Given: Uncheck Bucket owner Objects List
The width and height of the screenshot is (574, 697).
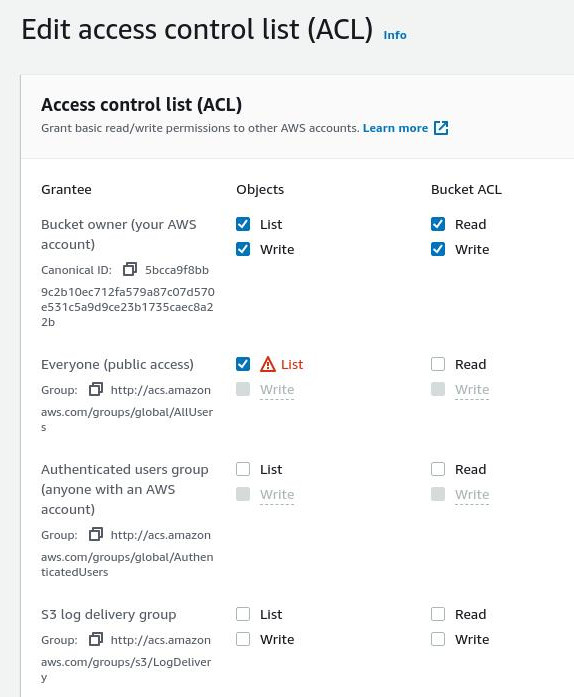Looking at the screenshot, I should tap(243, 224).
